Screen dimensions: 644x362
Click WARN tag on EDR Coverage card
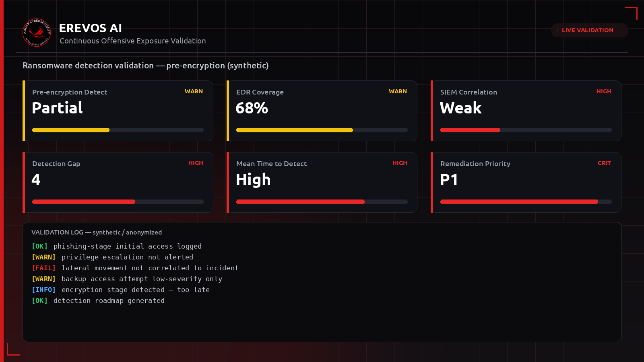pyautogui.click(x=398, y=91)
